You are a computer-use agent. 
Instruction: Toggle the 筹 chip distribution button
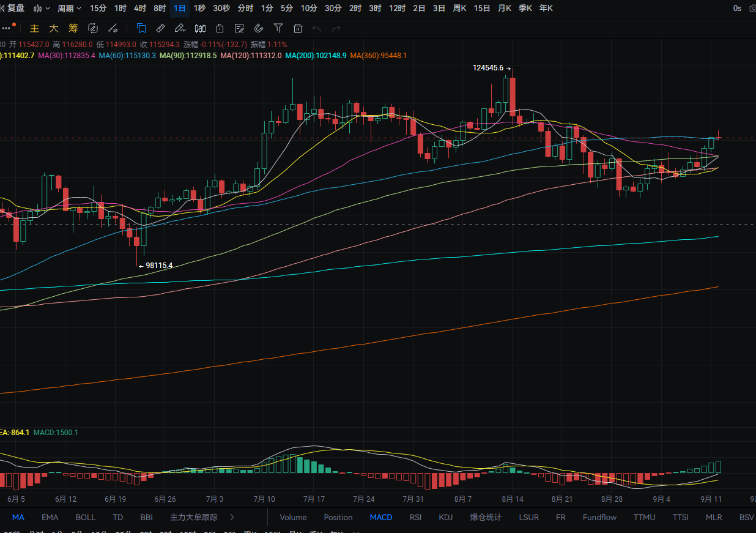[73, 28]
